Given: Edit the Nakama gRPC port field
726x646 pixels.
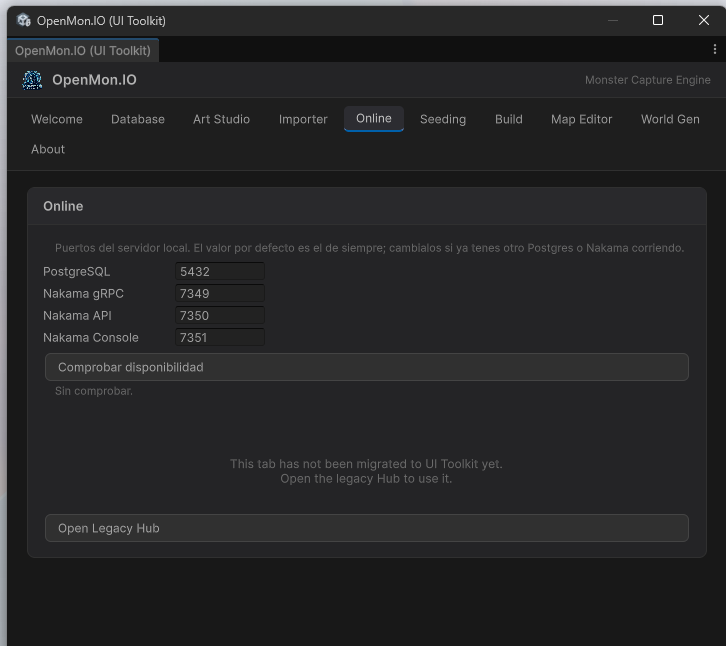Looking at the screenshot, I should [x=220, y=294].
